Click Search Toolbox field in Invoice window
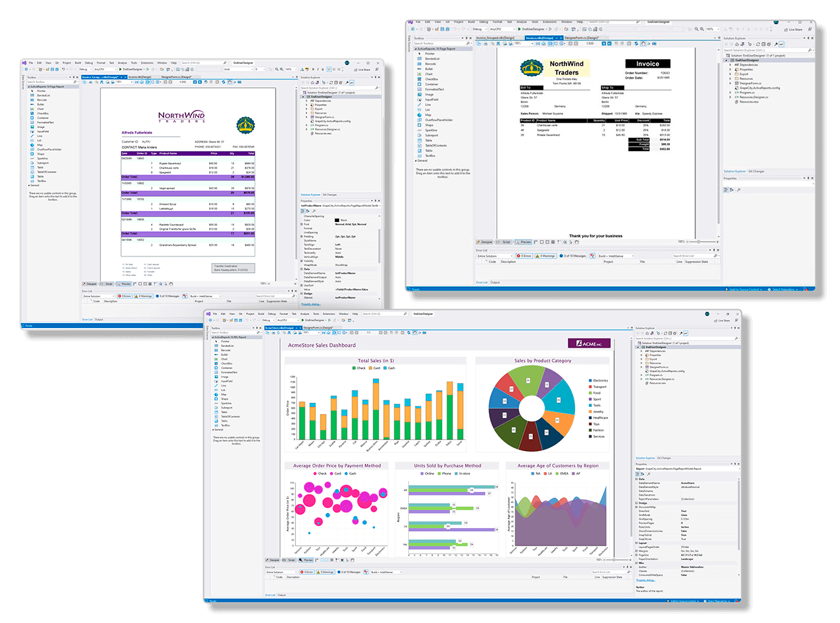Image resolution: width=840 pixels, height=623 pixels. click(x=443, y=44)
